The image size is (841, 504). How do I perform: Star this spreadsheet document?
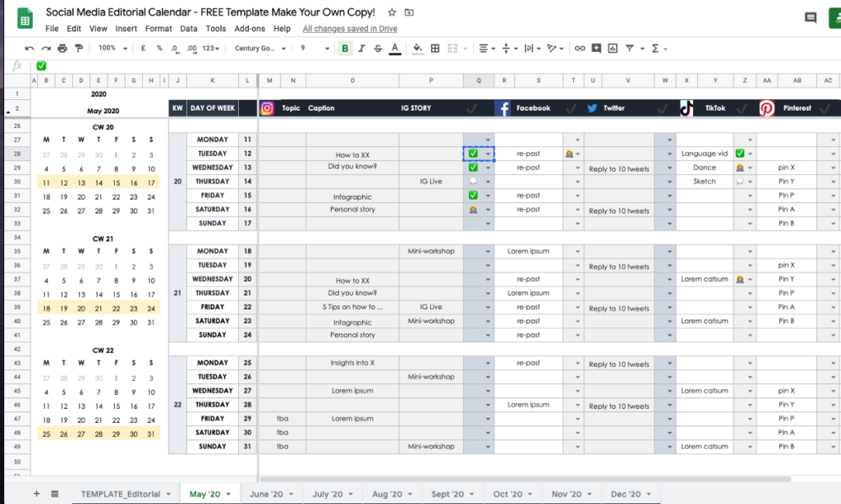click(392, 13)
